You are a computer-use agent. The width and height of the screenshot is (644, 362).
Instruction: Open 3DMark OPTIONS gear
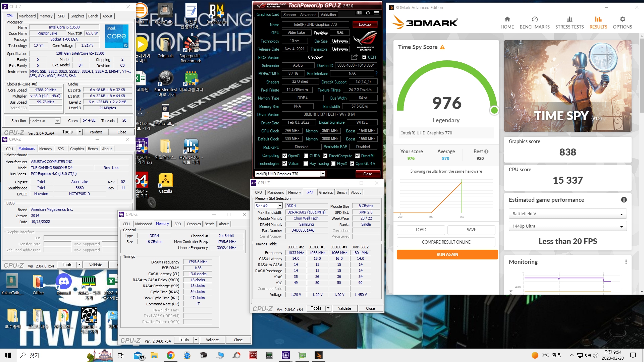(x=623, y=23)
